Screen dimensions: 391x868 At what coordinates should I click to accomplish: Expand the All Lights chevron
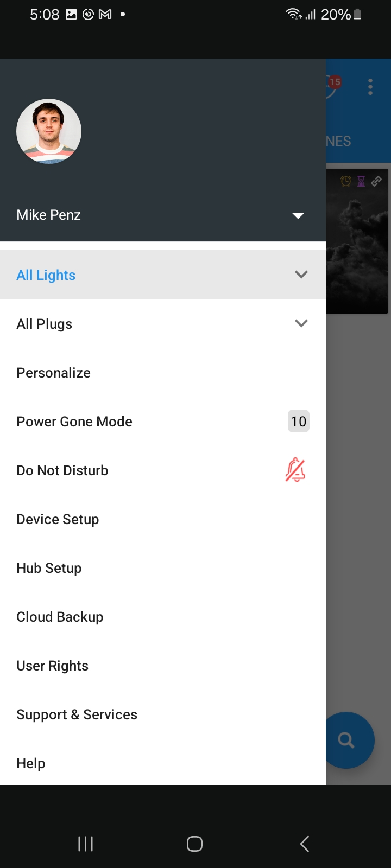(x=301, y=275)
